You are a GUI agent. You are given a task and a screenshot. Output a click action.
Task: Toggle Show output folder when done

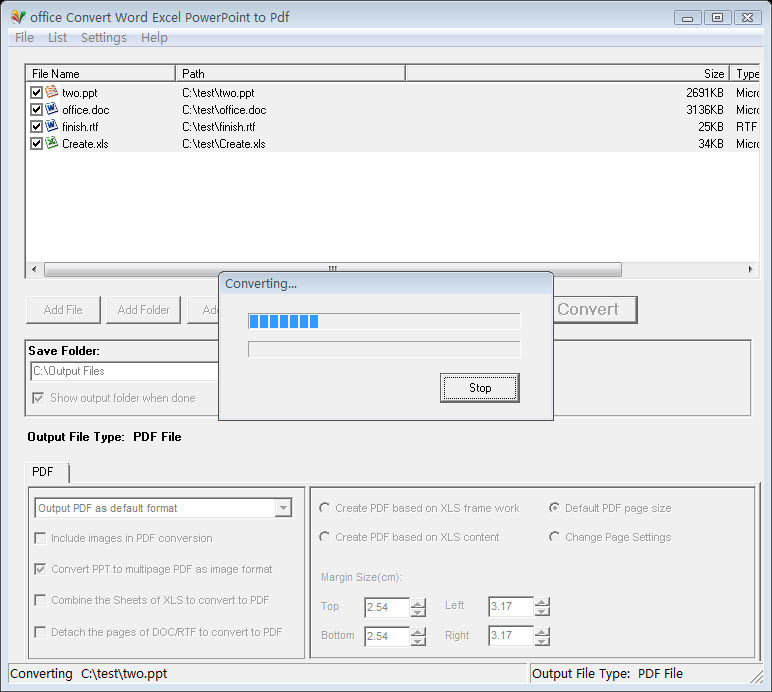38,398
